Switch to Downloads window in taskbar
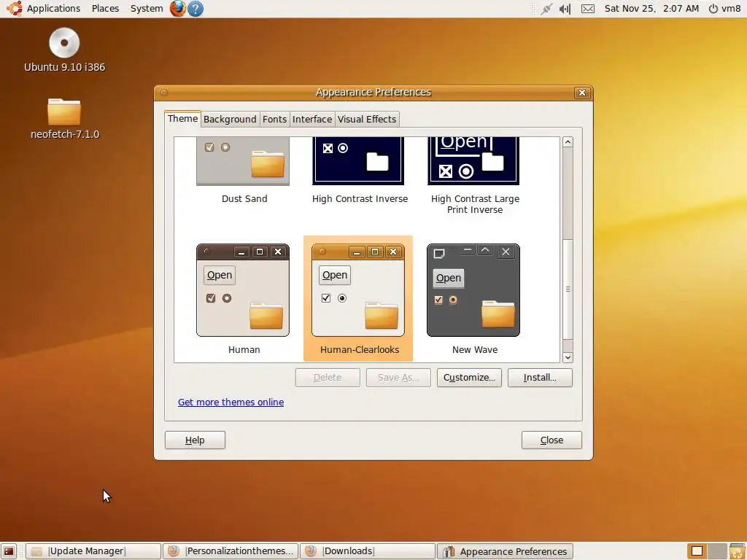This screenshot has width=747, height=560. (368, 551)
